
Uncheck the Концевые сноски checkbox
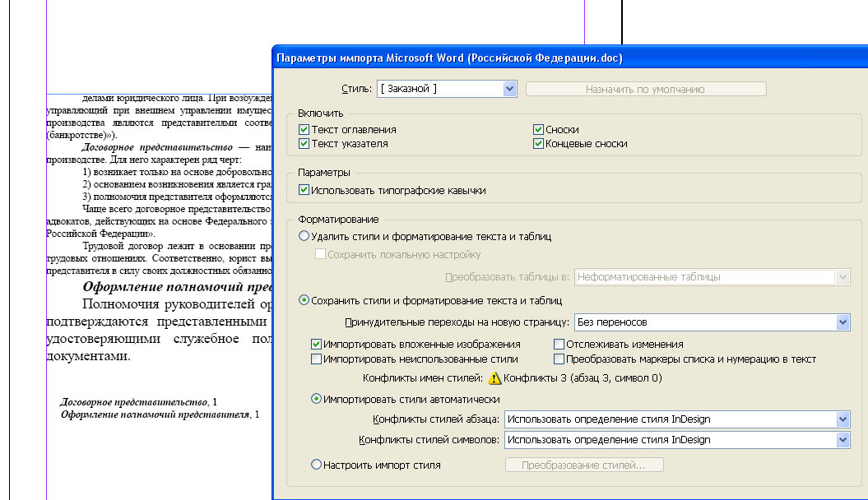[x=538, y=144]
